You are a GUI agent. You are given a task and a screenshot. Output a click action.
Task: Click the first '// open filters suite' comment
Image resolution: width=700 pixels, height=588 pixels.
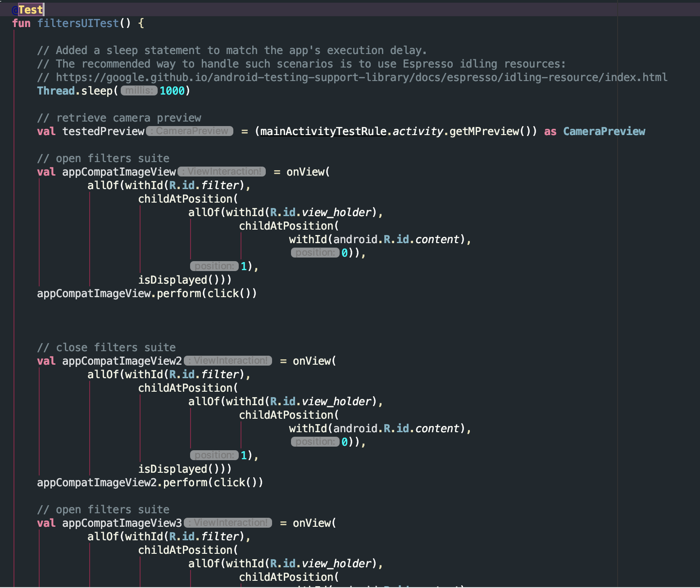pos(103,158)
